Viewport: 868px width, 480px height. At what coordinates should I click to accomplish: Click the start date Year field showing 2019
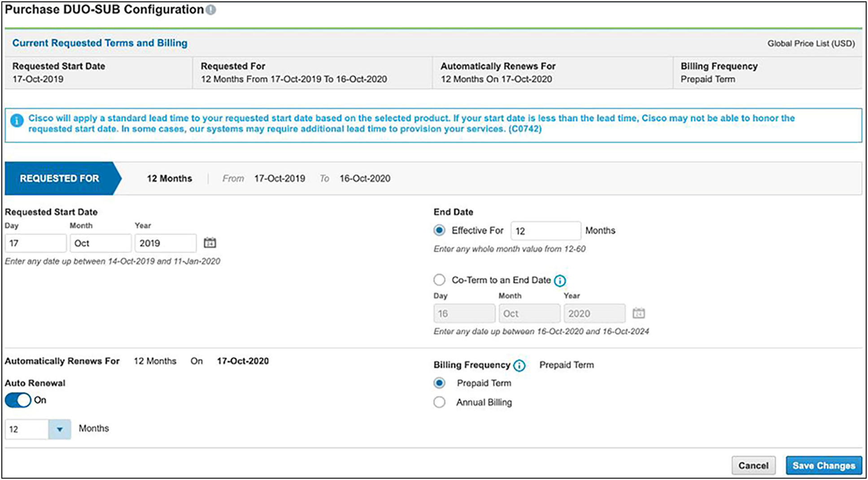(166, 243)
